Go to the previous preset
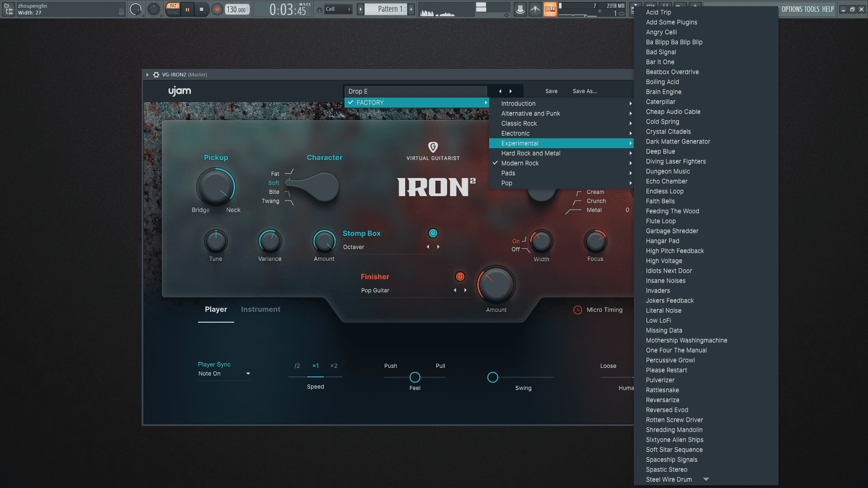 point(500,91)
